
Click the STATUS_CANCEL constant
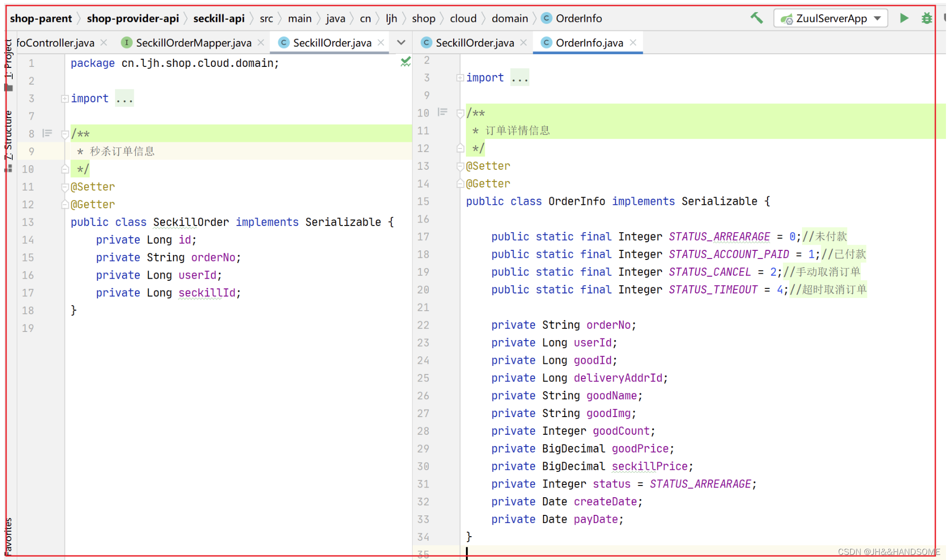[710, 272]
